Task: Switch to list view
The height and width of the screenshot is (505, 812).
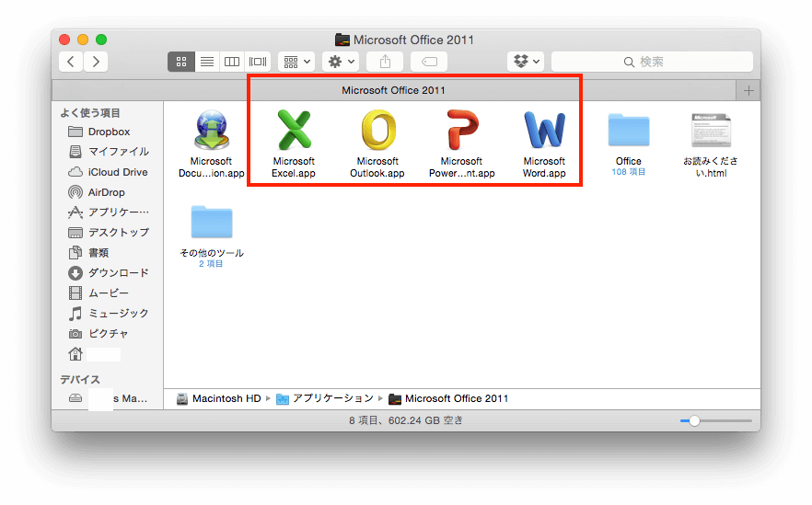Action: coord(207,62)
